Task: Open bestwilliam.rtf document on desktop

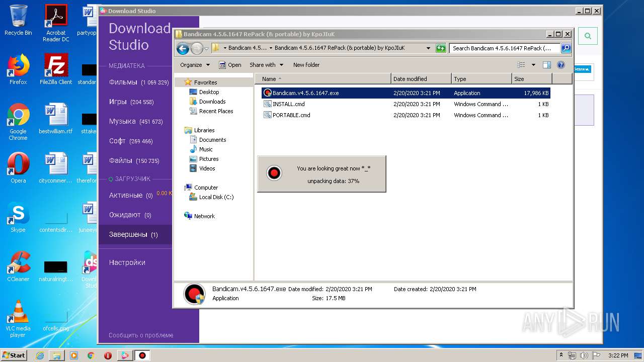Action: point(56,118)
